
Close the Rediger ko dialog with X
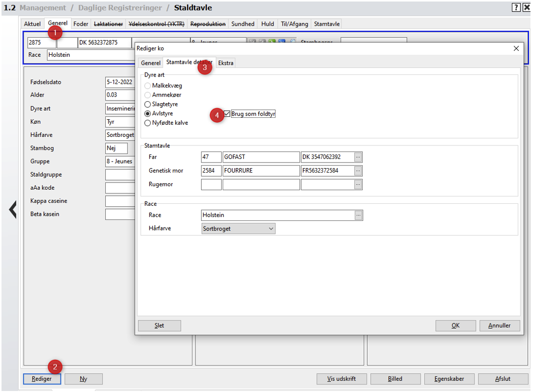coord(516,48)
